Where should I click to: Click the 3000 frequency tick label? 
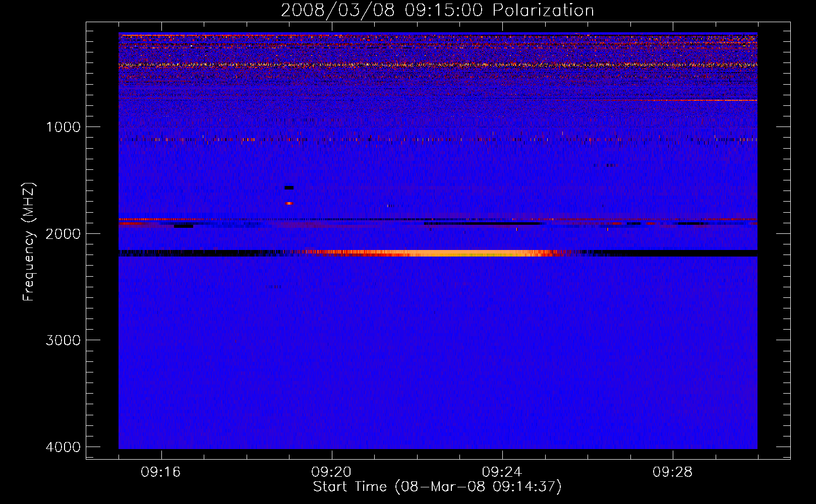click(x=63, y=340)
